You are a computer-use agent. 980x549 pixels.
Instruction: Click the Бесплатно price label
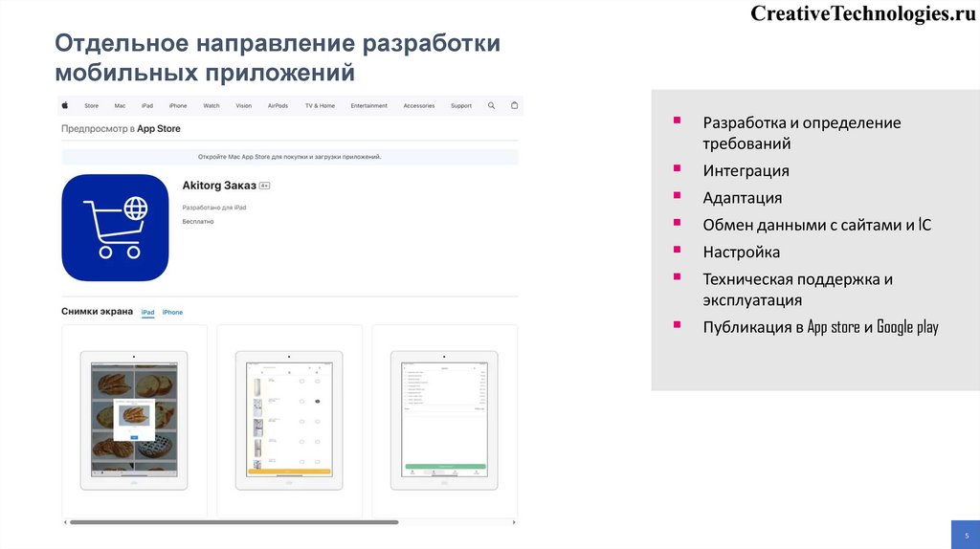[198, 222]
